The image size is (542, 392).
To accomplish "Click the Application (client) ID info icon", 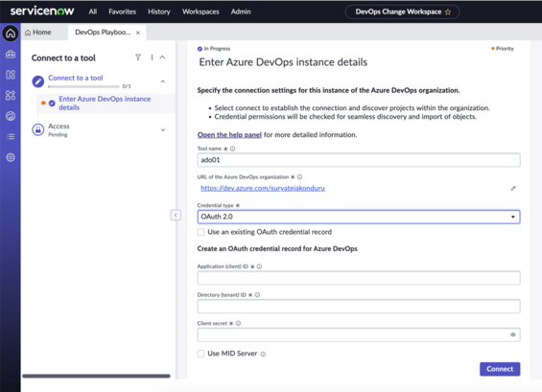I will (x=259, y=266).
